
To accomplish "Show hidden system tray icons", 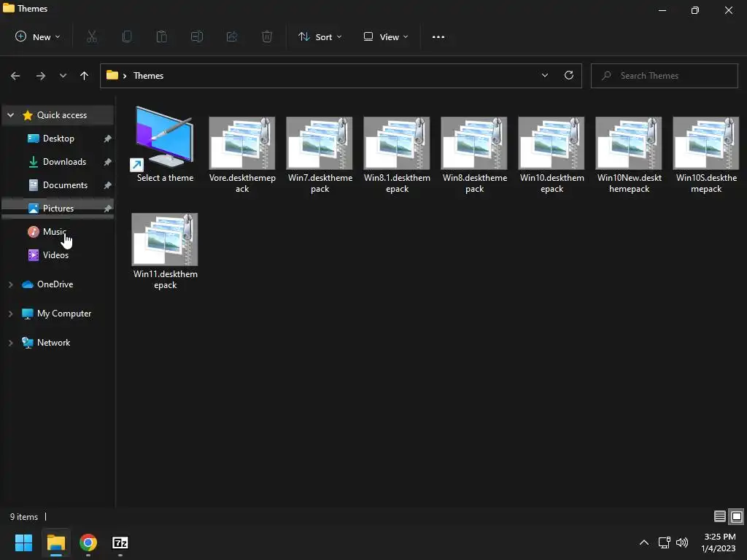I will point(644,542).
